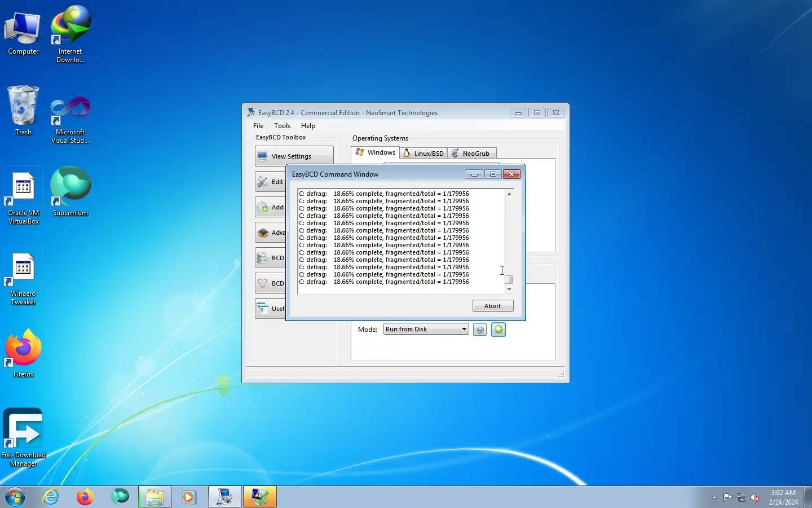Open the muted volume tray icon
The width and height of the screenshot is (812, 508).
tap(756, 497)
